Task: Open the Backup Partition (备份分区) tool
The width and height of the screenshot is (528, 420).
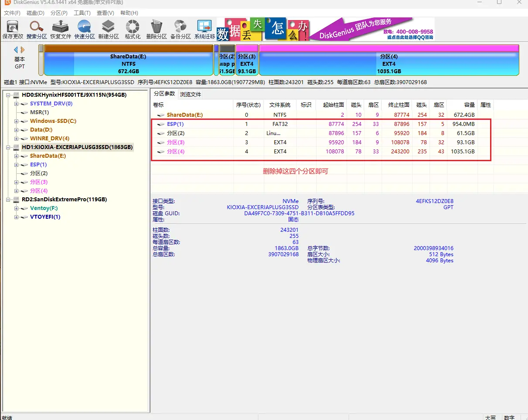Action: [181, 30]
